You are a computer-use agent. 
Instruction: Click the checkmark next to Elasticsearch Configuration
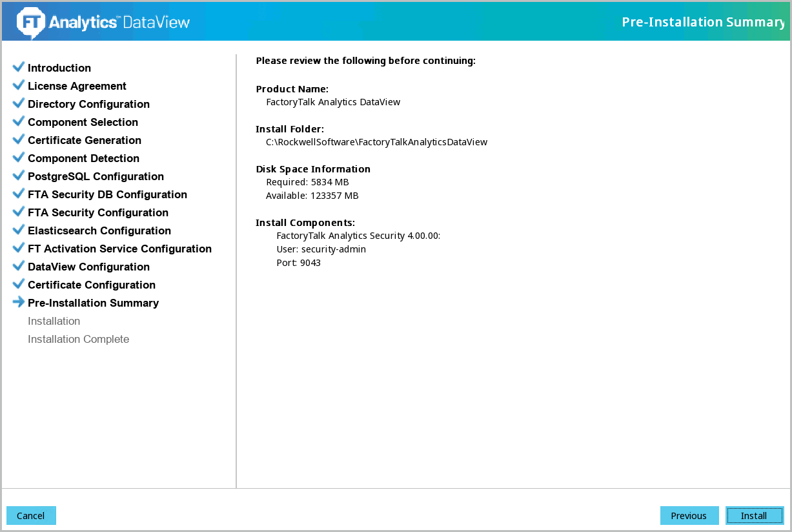(19, 230)
